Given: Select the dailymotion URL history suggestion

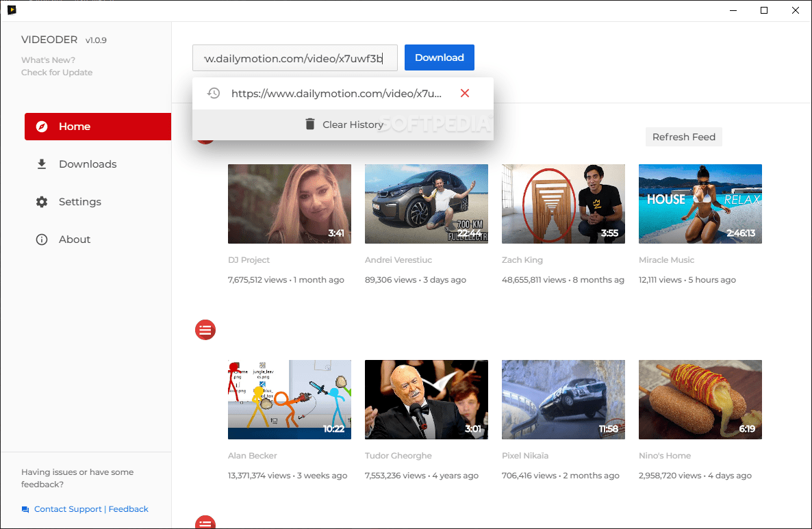Looking at the screenshot, I should pos(337,94).
